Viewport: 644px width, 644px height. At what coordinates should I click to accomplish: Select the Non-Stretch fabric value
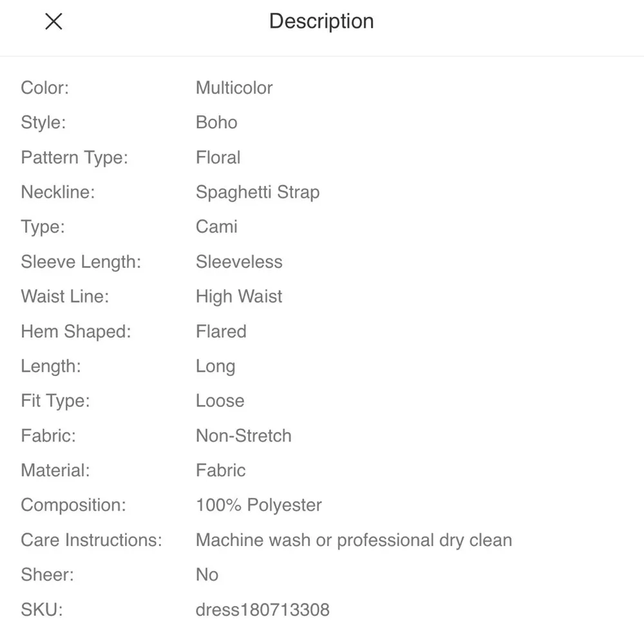coord(243,435)
